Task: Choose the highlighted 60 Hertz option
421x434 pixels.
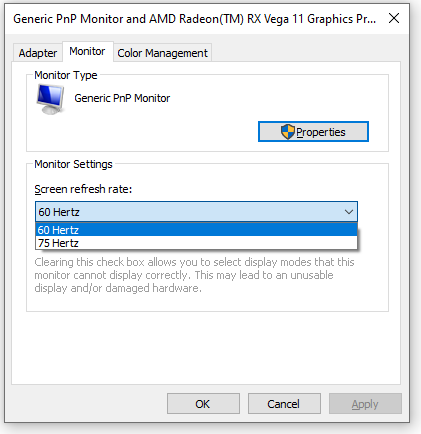Action: click(196, 230)
